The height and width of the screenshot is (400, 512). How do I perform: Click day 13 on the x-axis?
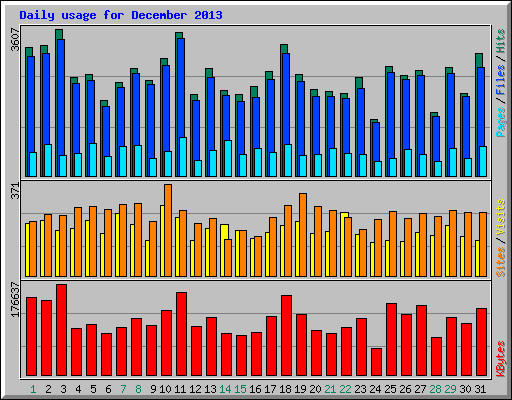point(210,389)
